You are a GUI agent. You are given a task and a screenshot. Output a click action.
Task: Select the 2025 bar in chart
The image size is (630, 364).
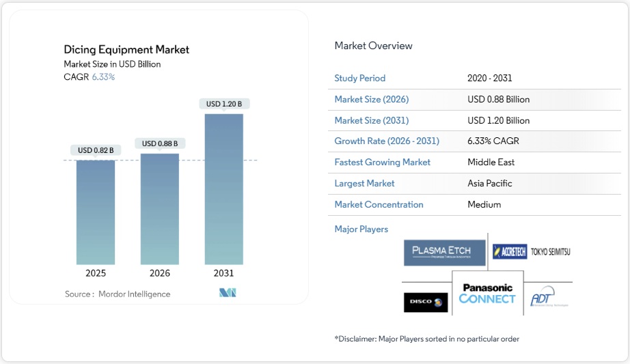pos(96,212)
